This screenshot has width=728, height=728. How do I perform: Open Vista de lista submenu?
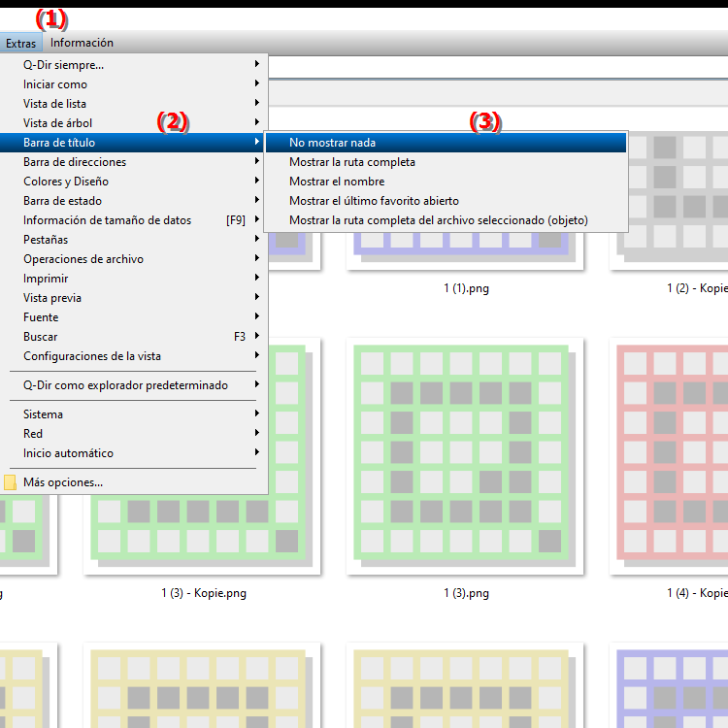(134, 104)
